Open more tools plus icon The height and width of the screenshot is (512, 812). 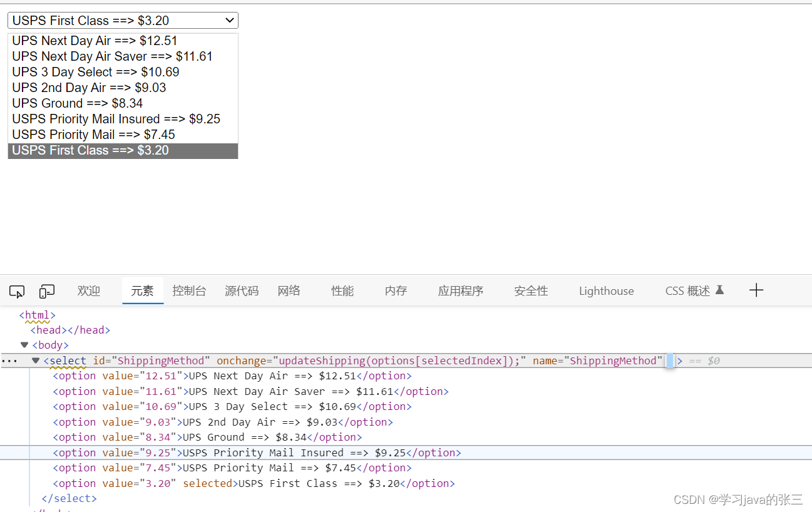(756, 290)
